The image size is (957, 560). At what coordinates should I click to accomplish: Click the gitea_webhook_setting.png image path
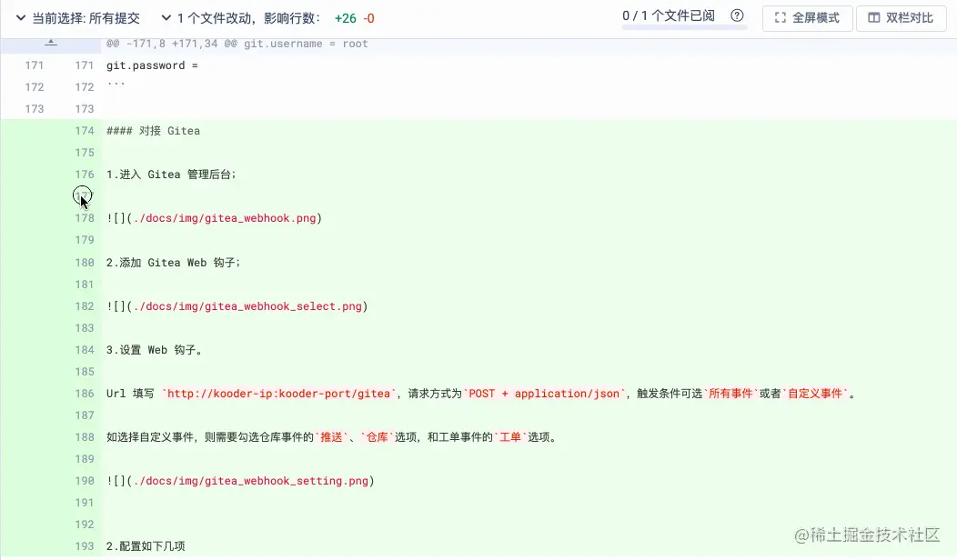coord(251,481)
